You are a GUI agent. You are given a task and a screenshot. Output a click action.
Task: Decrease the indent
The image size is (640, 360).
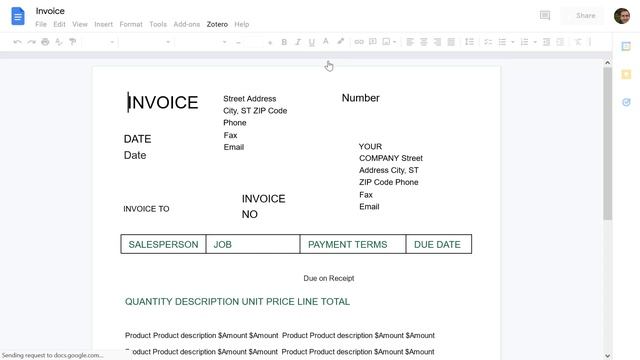tap(547, 42)
